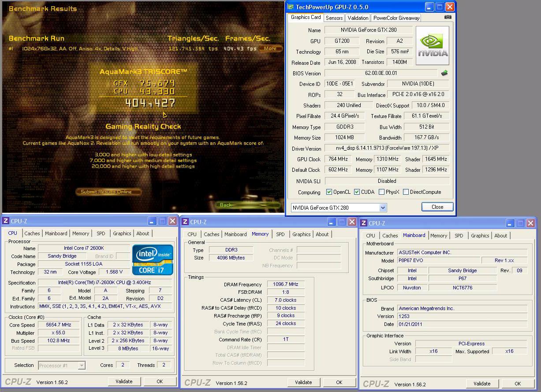Screen dimensions: 541x392
Task: Click the Back button in AquaMark3
Action: (248, 205)
